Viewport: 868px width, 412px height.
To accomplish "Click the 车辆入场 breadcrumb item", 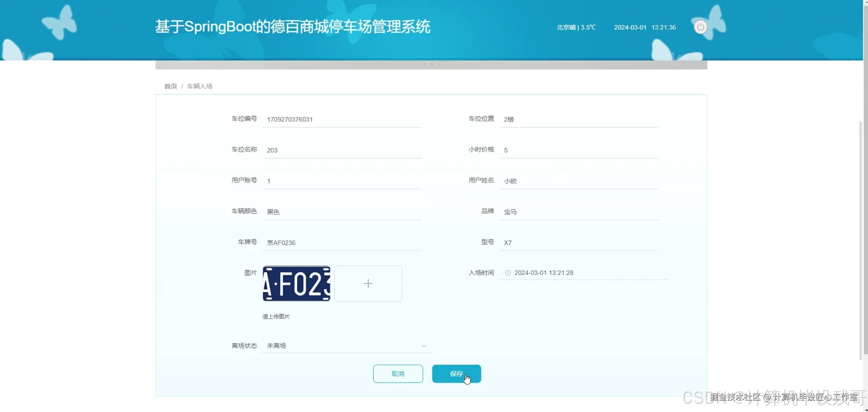I will coord(199,86).
